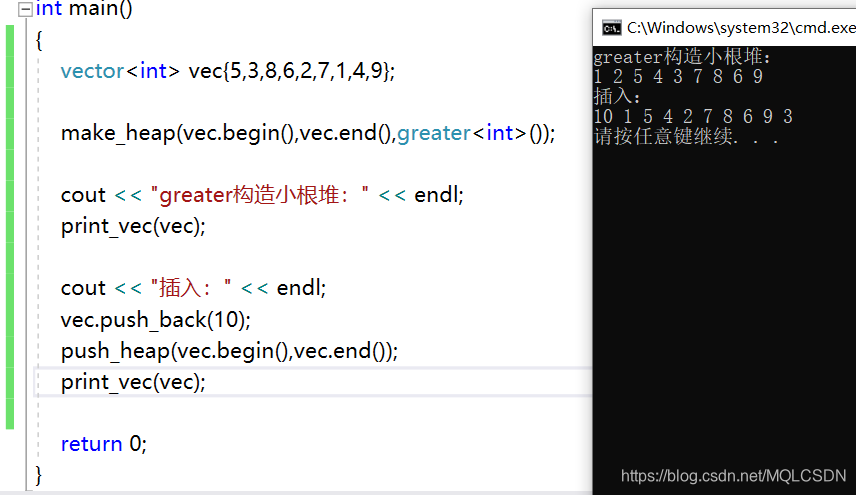Screen dimensions: 856x495
Task: Click the 'int main()' declaration line
Action: click(84, 8)
